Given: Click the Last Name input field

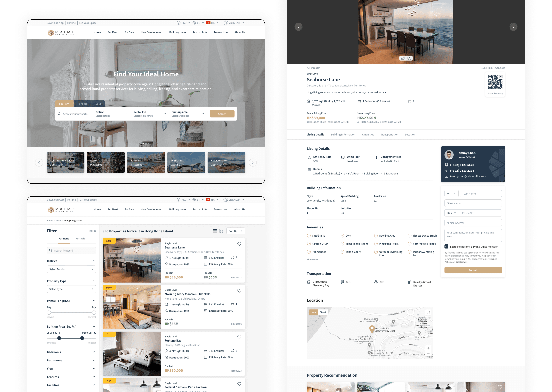Looking at the screenshot, I should point(481,193).
